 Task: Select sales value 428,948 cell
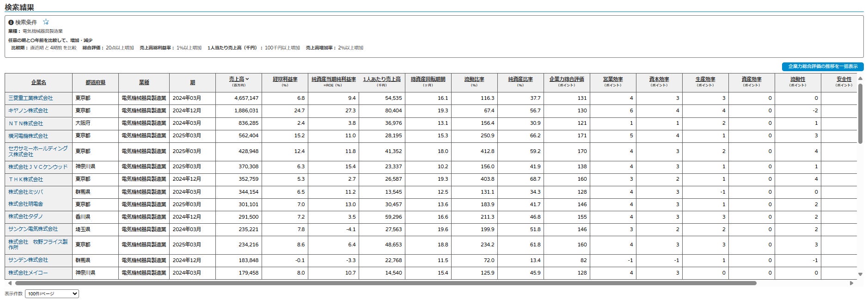click(238, 151)
